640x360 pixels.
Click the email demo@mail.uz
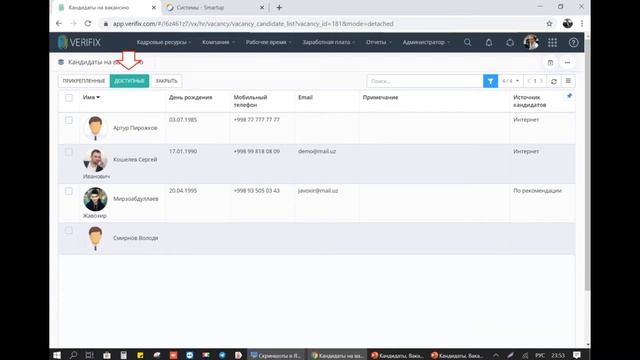(317, 151)
